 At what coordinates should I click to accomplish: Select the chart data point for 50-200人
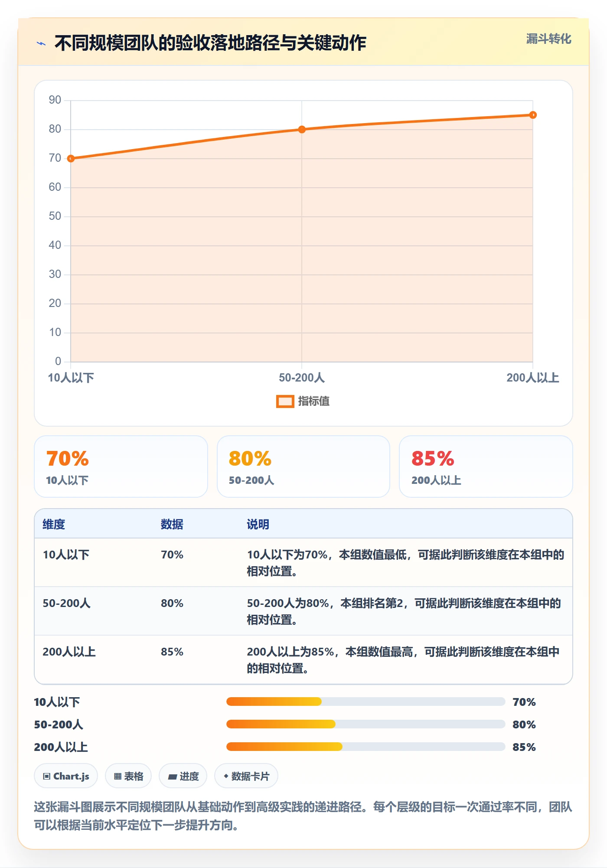[x=302, y=129]
